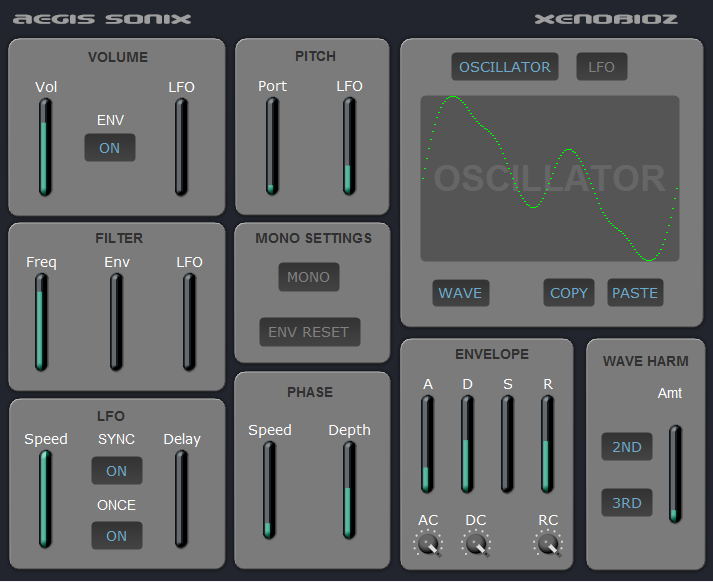The height and width of the screenshot is (582, 713).
Task: Adjust Pitch Port slider
Action: [x=272, y=146]
